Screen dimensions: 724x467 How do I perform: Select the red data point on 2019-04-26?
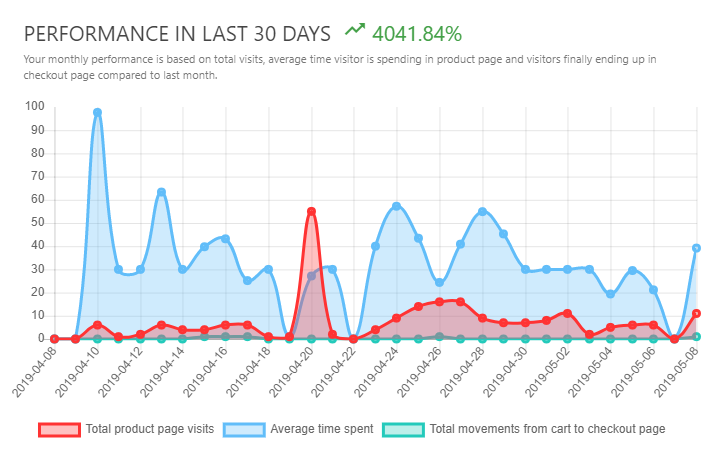pyautogui.click(x=440, y=302)
